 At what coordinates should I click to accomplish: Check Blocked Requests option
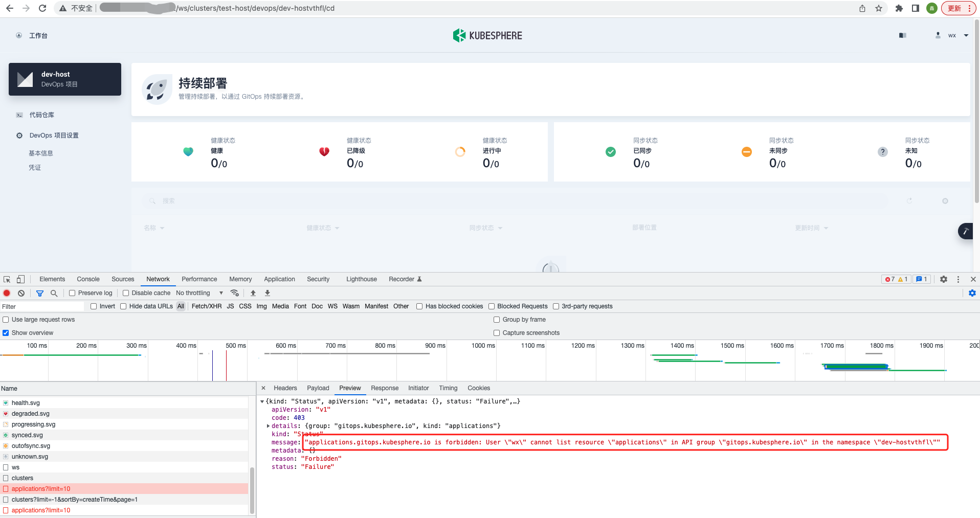click(492, 306)
